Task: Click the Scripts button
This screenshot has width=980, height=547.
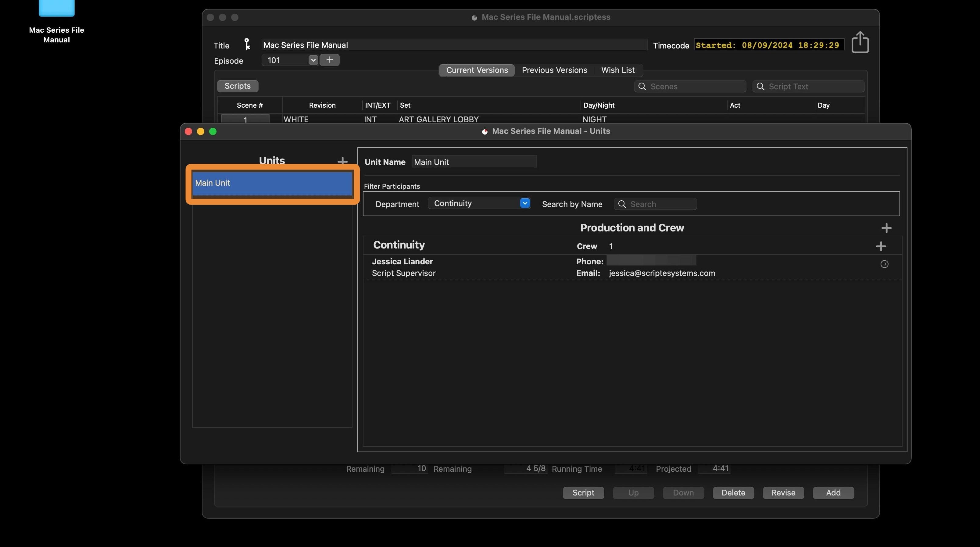Action: [x=238, y=86]
